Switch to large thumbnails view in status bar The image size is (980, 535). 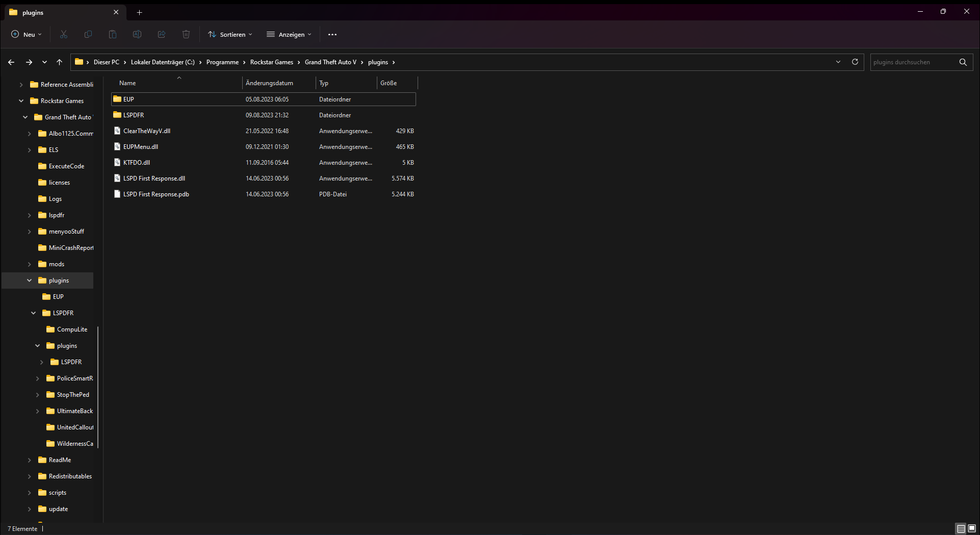[972, 528]
